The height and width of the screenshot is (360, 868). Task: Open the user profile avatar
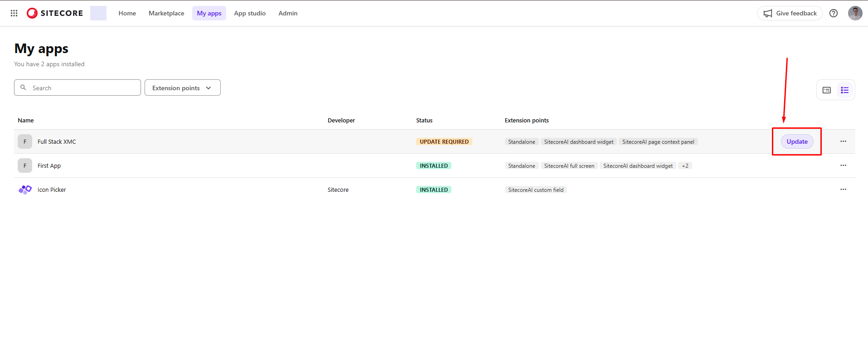(855, 13)
